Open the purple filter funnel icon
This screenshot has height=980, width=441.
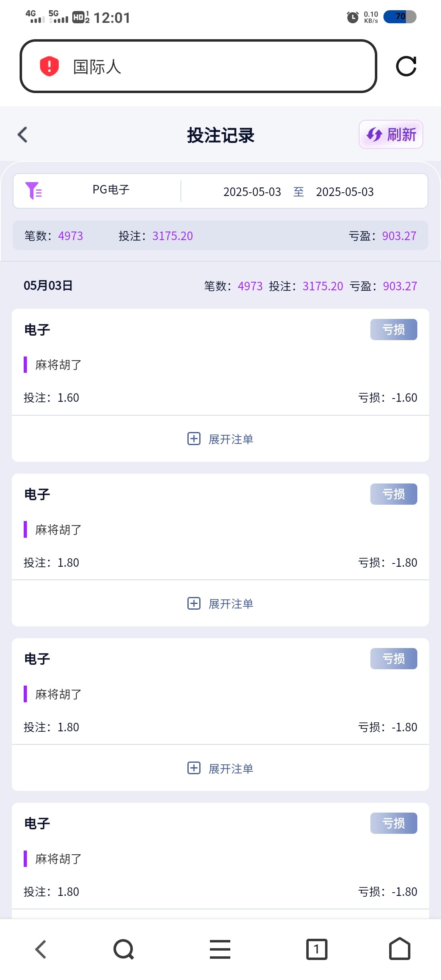(x=33, y=191)
